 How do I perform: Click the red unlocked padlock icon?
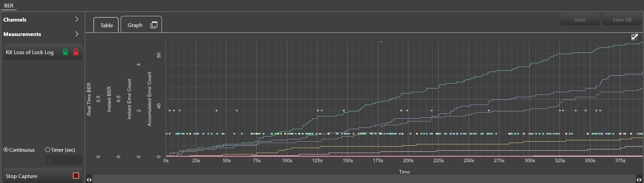pyautogui.click(x=76, y=52)
